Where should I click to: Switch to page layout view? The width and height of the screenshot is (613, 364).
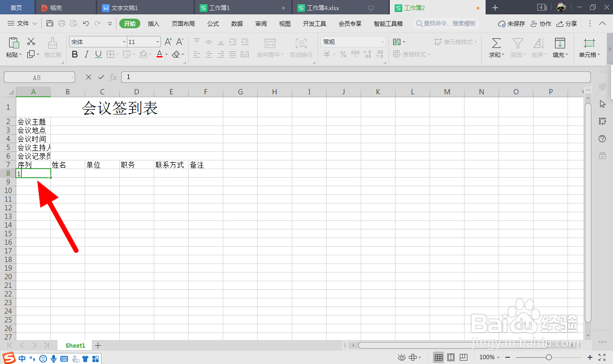[x=451, y=357]
